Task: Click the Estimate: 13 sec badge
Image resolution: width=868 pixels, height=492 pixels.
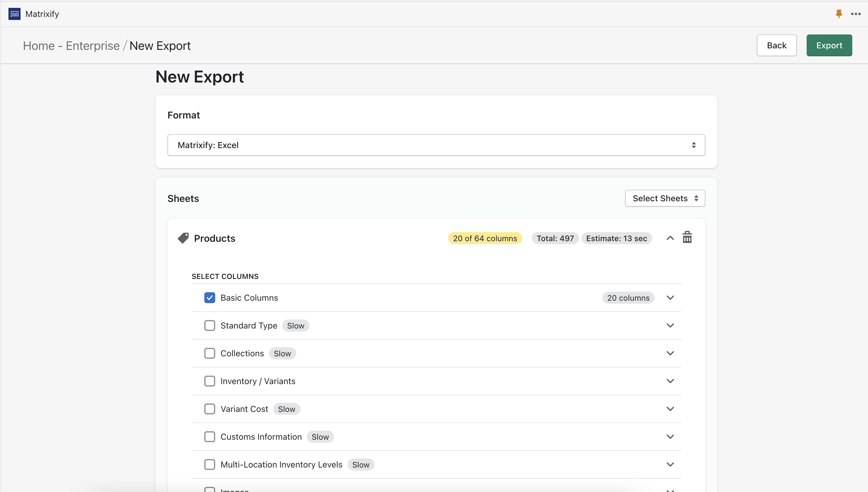Action: point(616,238)
